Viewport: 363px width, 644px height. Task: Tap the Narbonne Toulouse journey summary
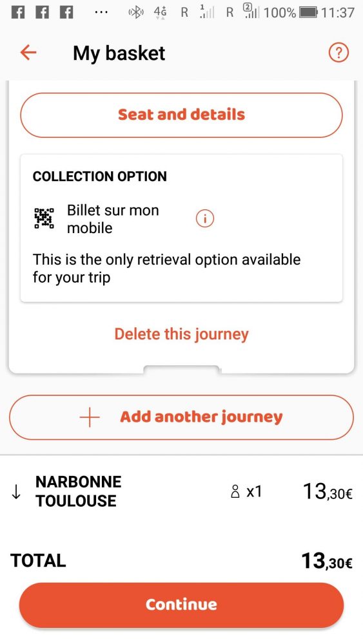click(x=79, y=491)
